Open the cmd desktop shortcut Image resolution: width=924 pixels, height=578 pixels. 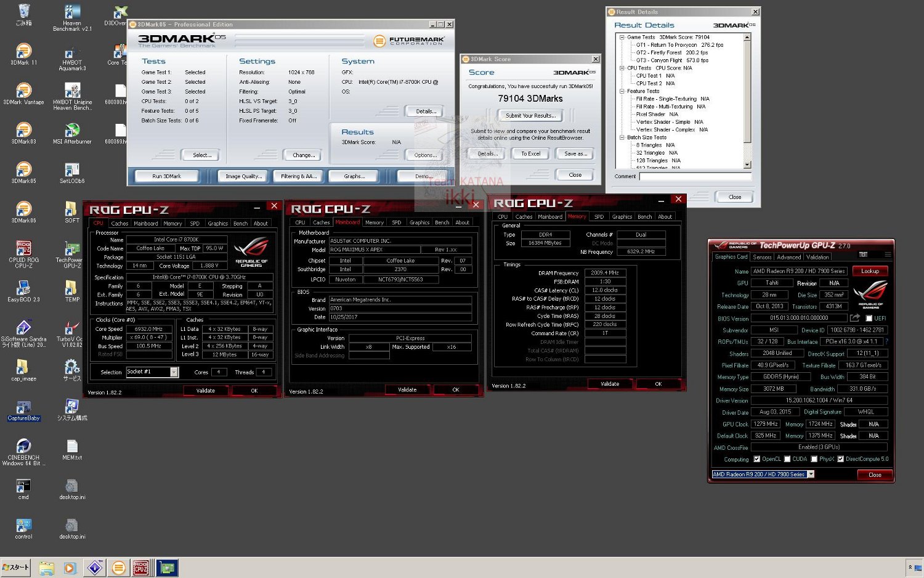(x=23, y=489)
